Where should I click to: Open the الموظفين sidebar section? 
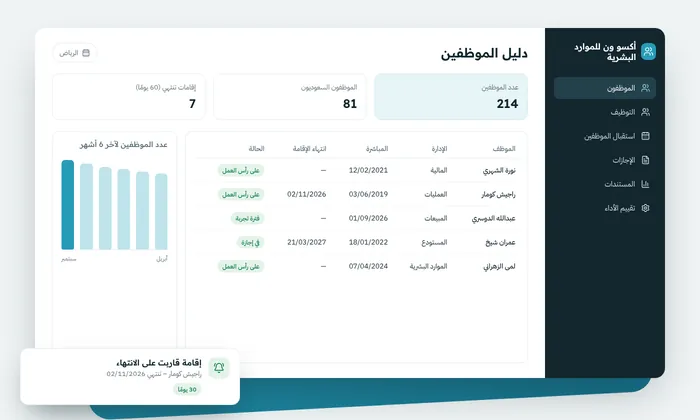(x=604, y=88)
